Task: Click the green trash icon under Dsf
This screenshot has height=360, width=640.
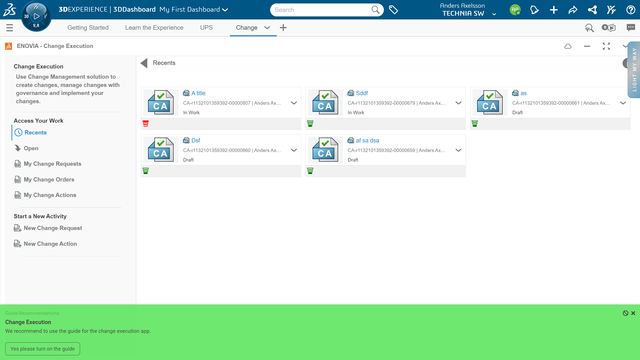Action: [146, 171]
